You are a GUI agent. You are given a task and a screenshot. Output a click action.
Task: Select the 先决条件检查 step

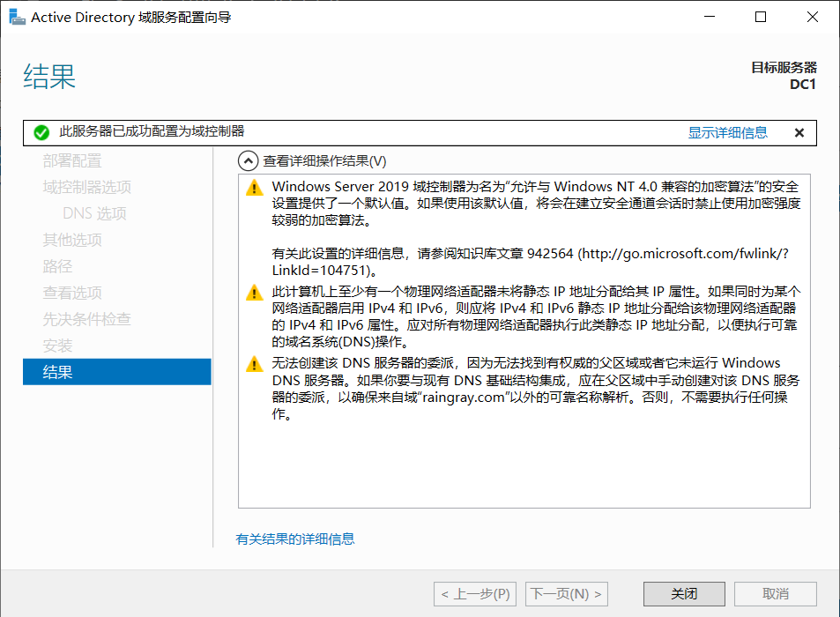[x=86, y=319]
